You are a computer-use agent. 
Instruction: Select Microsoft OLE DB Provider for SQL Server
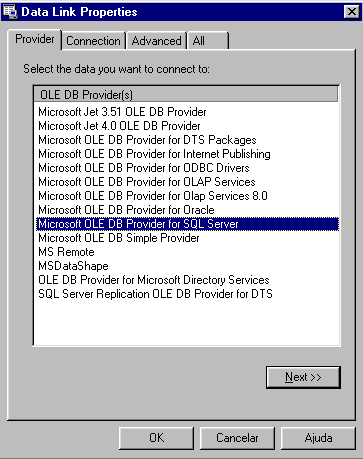(187, 224)
